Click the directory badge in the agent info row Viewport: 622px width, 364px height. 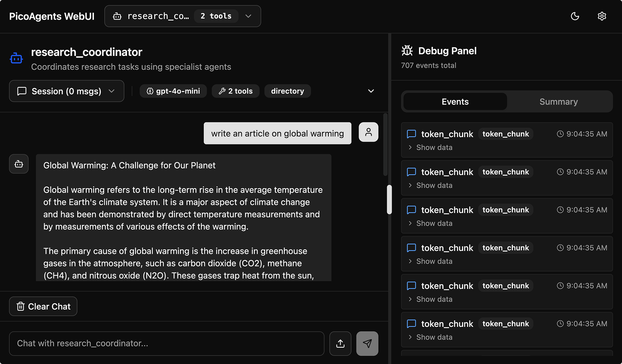(288, 91)
